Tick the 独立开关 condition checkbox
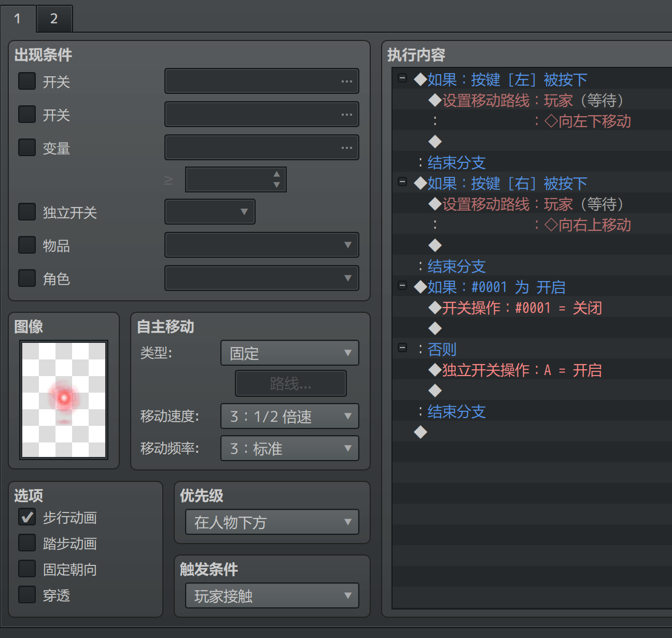 coord(27,212)
